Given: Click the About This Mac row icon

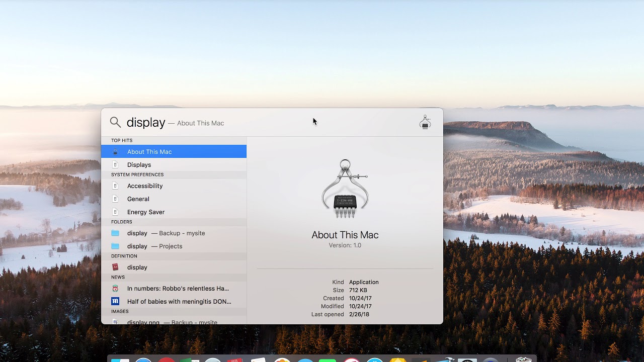Looking at the screenshot, I should click(115, 152).
